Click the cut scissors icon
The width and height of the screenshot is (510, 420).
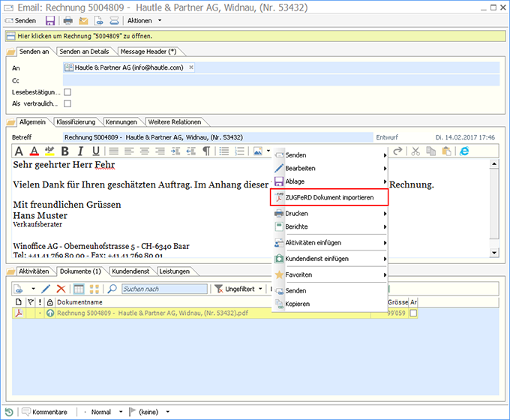pyautogui.click(x=415, y=151)
